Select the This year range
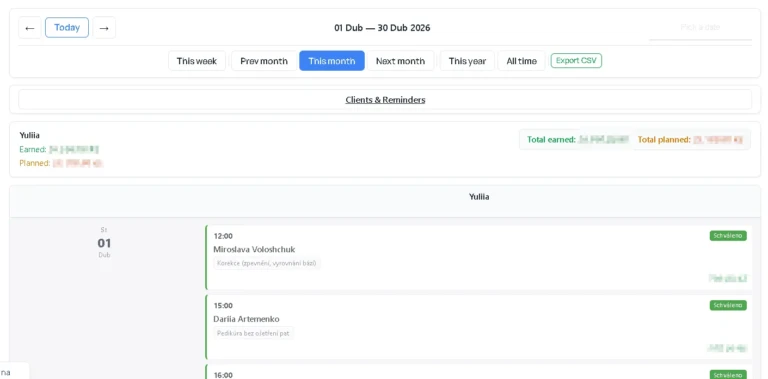The width and height of the screenshot is (768, 379). [x=467, y=61]
